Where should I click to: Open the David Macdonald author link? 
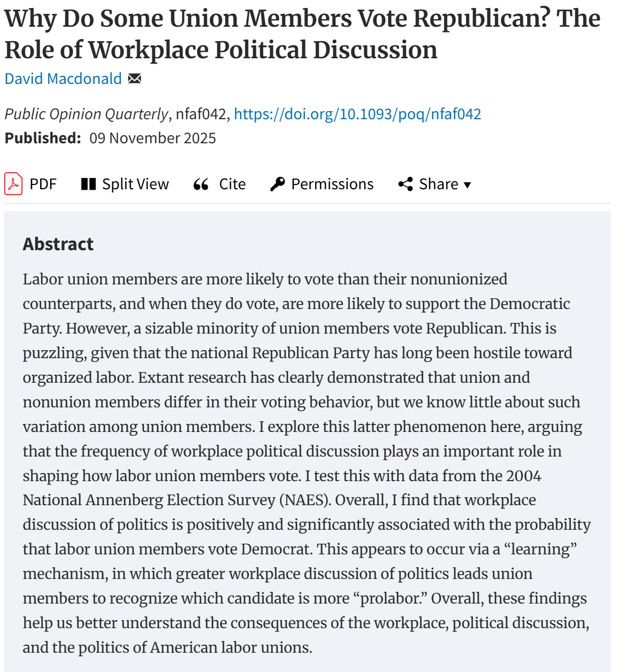(x=63, y=79)
